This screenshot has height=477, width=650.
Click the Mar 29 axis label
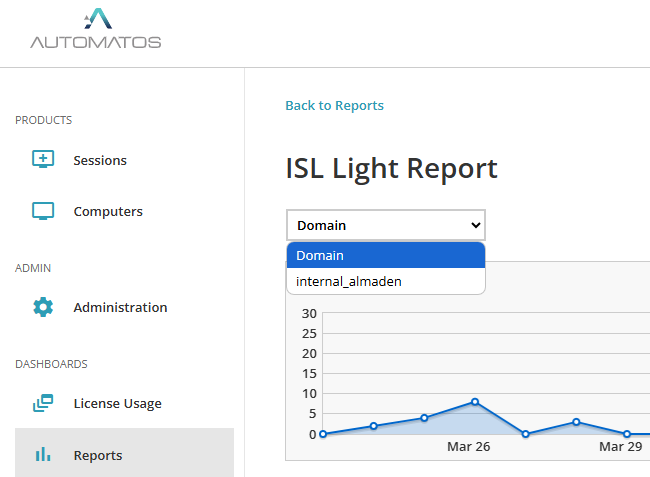pos(620,446)
